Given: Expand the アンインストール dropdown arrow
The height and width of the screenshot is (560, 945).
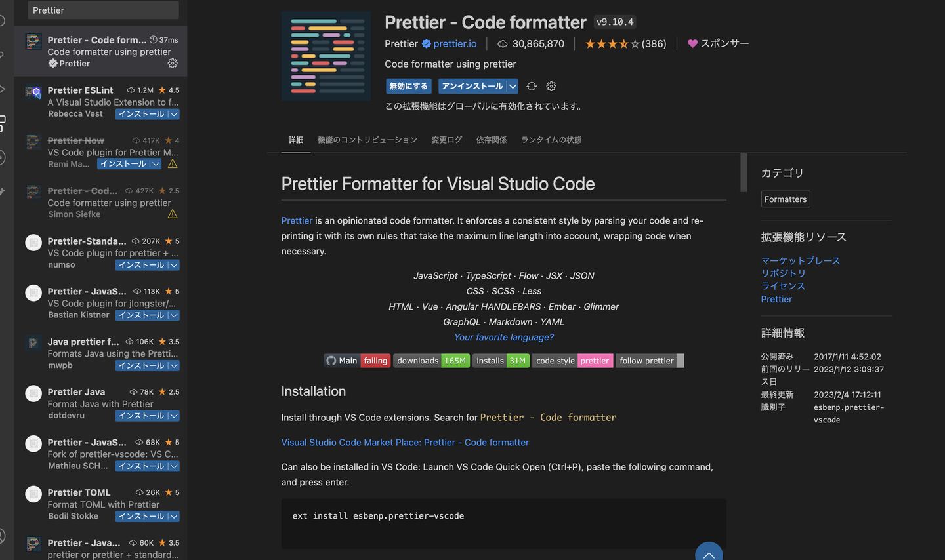Looking at the screenshot, I should coord(513,86).
